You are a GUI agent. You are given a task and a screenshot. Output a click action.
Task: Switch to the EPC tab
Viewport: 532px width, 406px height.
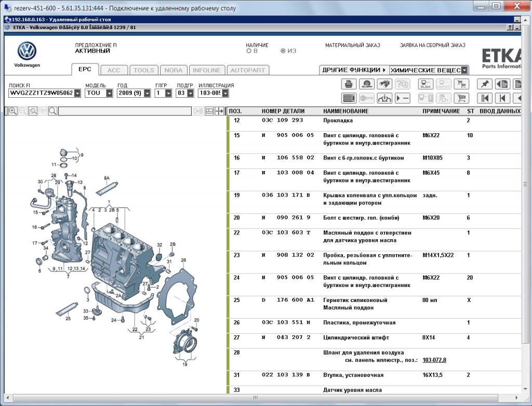click(85, 69)
